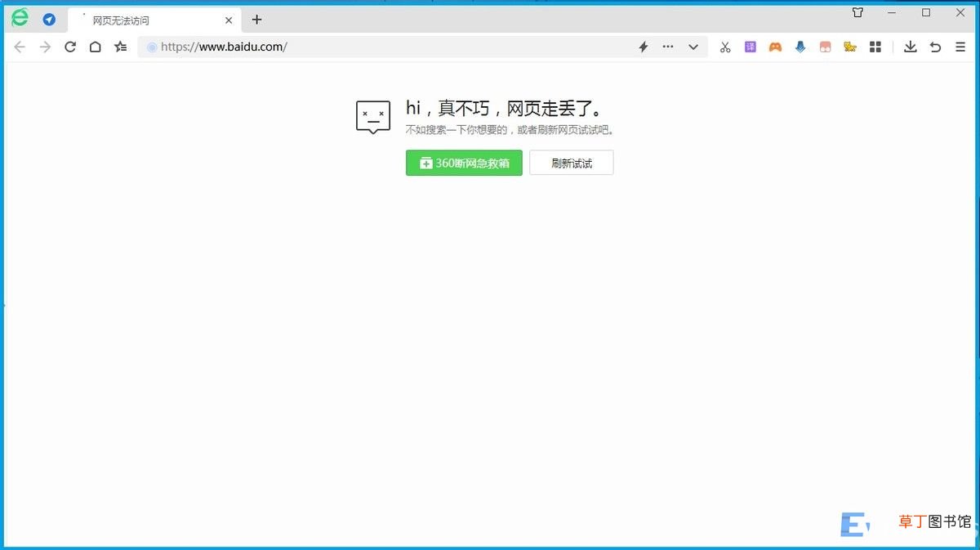Open the extensions grid manager

click(x=875, y=47)
